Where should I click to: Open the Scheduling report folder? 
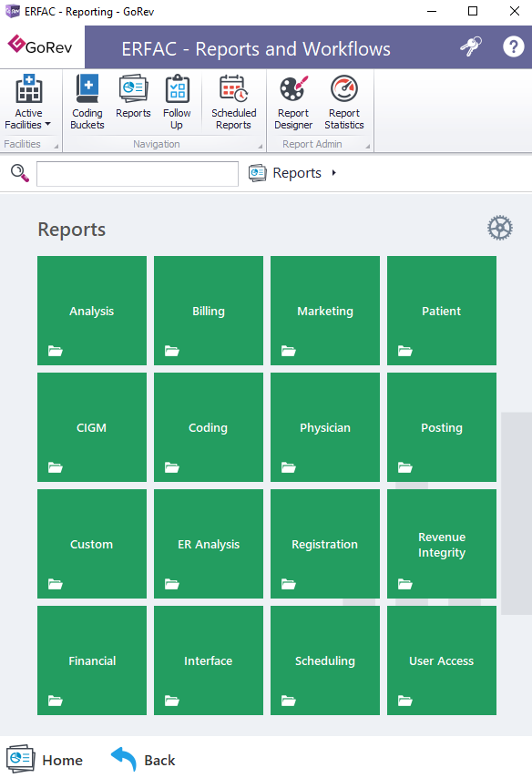325,660
